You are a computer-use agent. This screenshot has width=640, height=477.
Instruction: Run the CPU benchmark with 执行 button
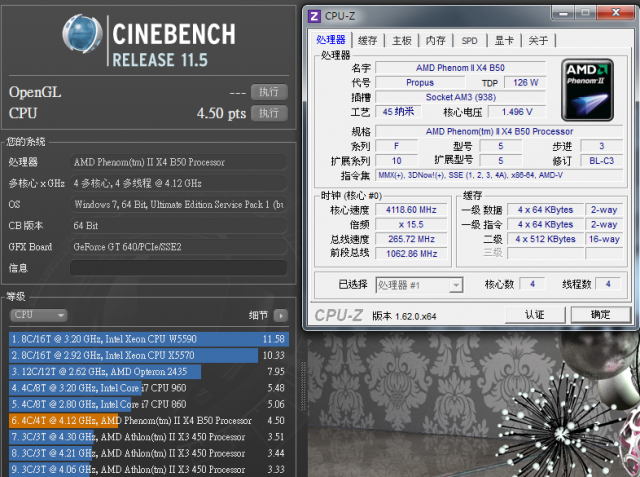[x=269, y=113]
